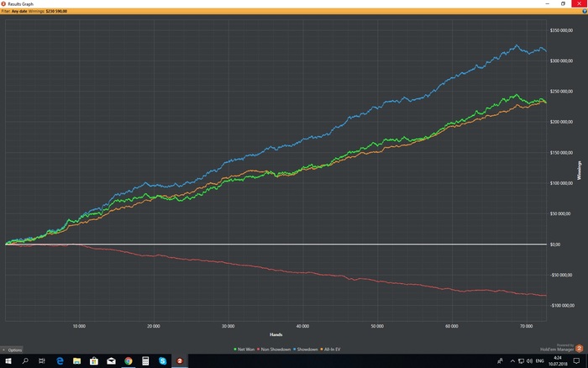Open the Mail app from taskbar

pos(111,361)
